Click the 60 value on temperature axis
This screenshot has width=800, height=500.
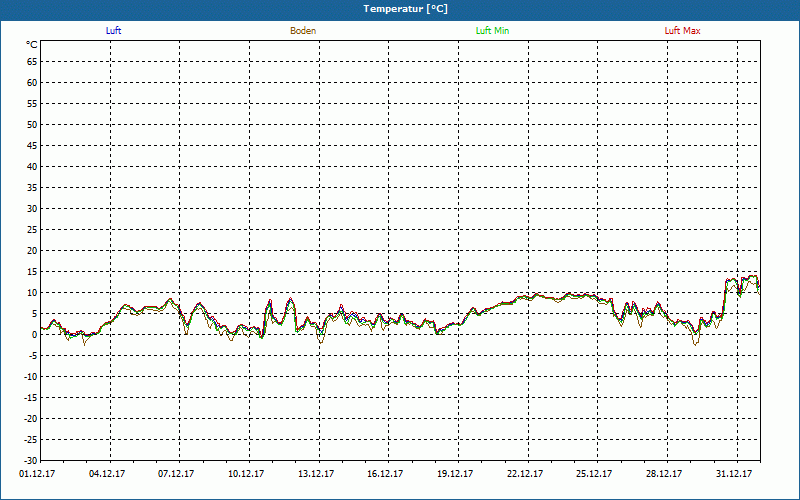coord(32,83)
